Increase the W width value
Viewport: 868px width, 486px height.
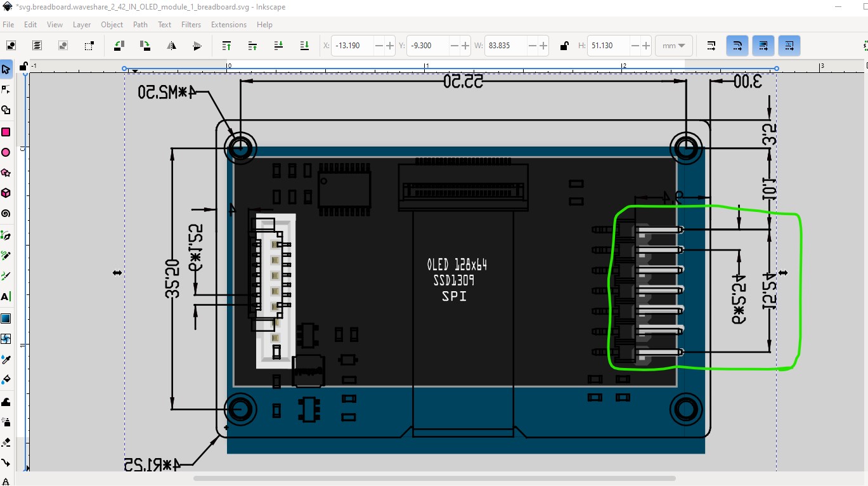click(x=543, y=46)
